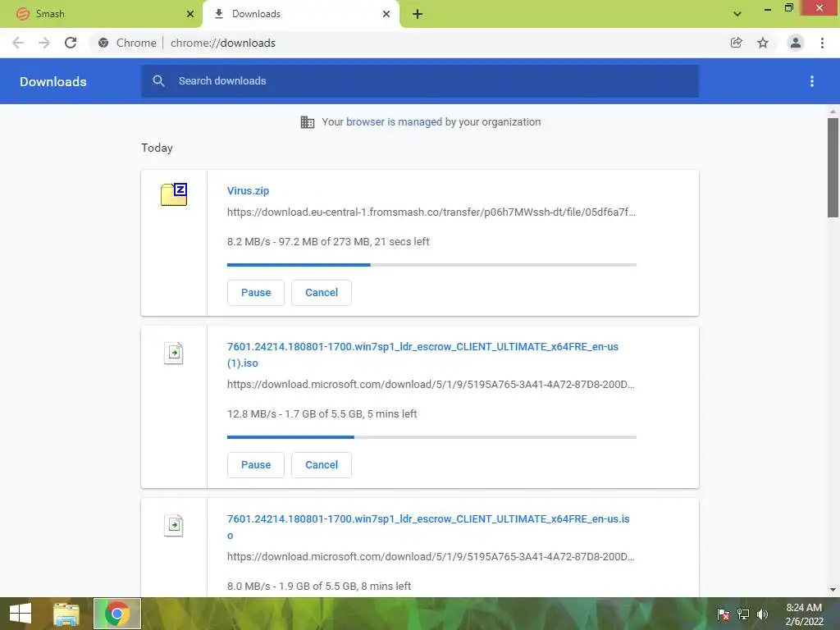Click the Chrome site info icon in address bar
Screen dimensions: 840x630
pos(103,43)
